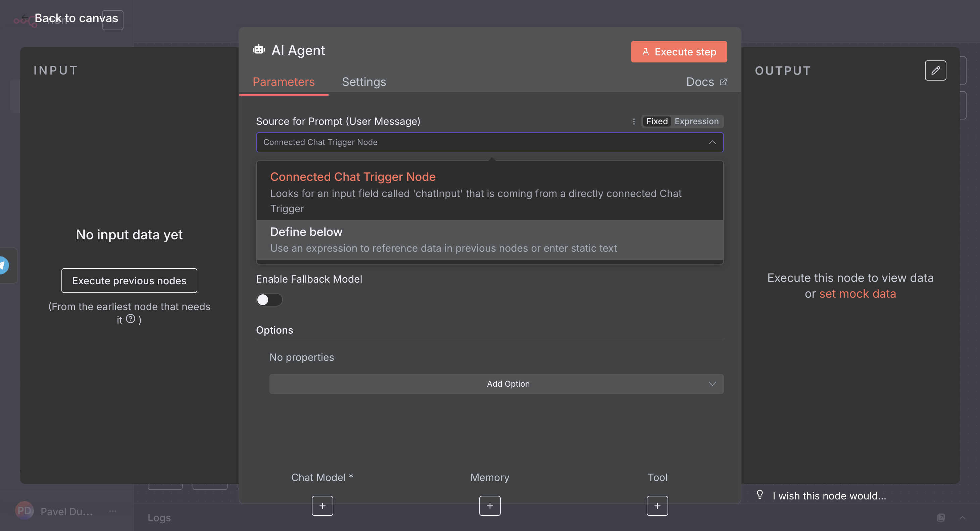This screenshot has width=980, height=531.
Task: Click the Execute step button
Action: (679, 52)
